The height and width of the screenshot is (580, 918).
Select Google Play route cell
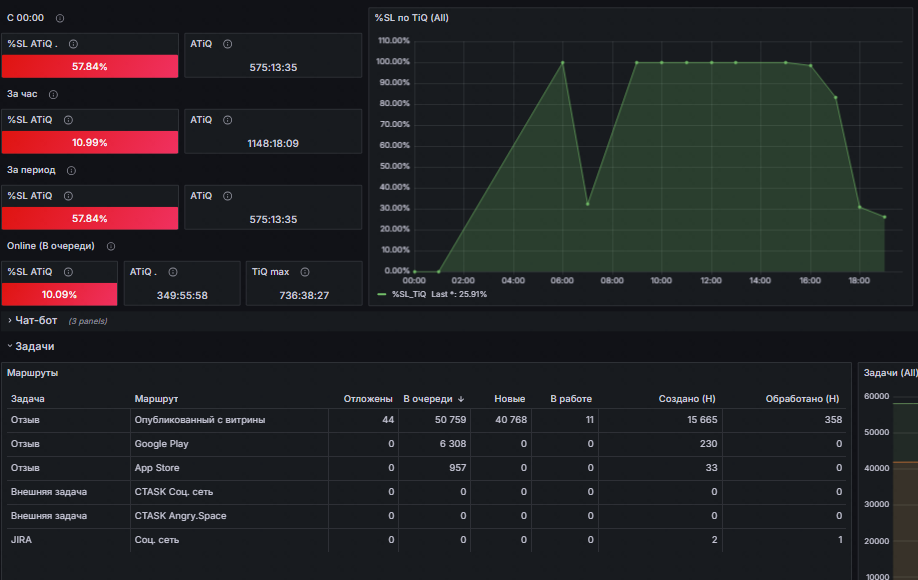(162, 444)
